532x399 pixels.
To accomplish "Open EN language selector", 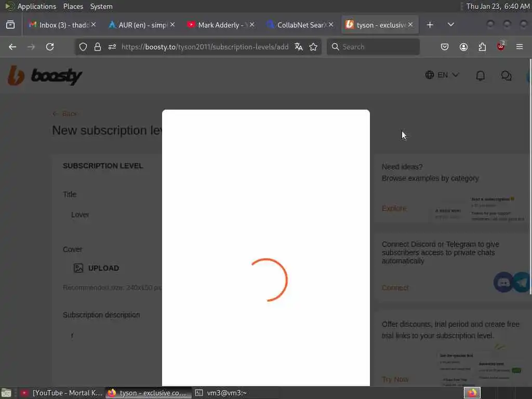I will [442, 75].
